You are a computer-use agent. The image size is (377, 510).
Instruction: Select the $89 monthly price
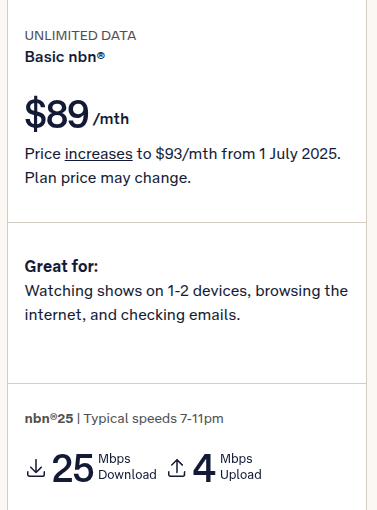pyautogui.click(x=57, y=114)
